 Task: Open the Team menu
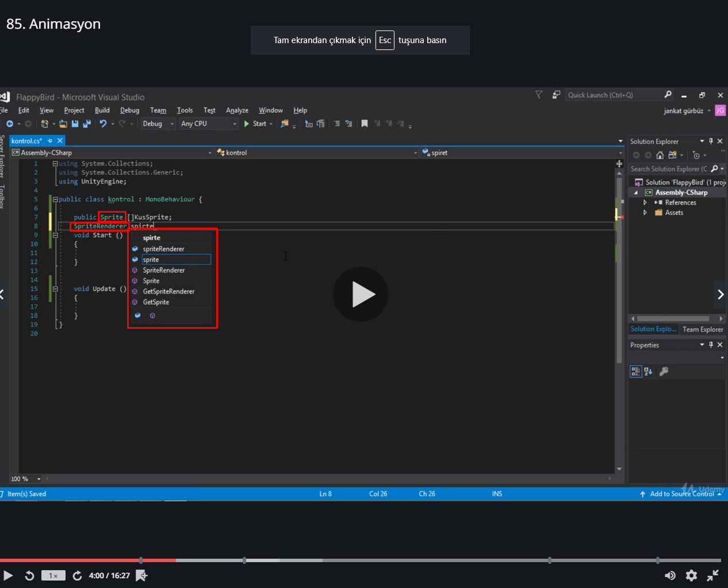pos(158,110)
